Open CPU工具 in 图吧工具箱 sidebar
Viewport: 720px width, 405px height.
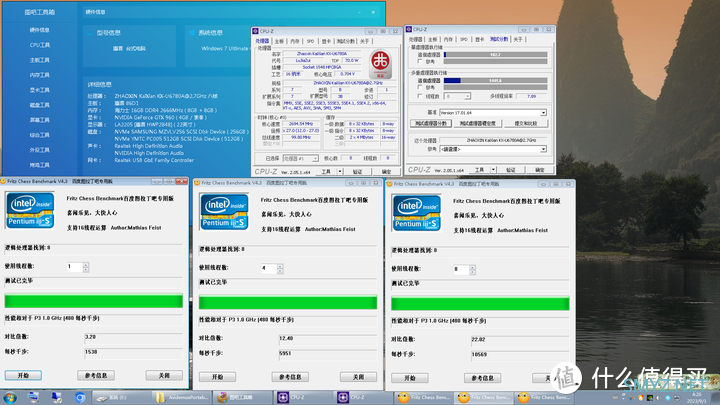pyautogui.click(x=40, y=45)
